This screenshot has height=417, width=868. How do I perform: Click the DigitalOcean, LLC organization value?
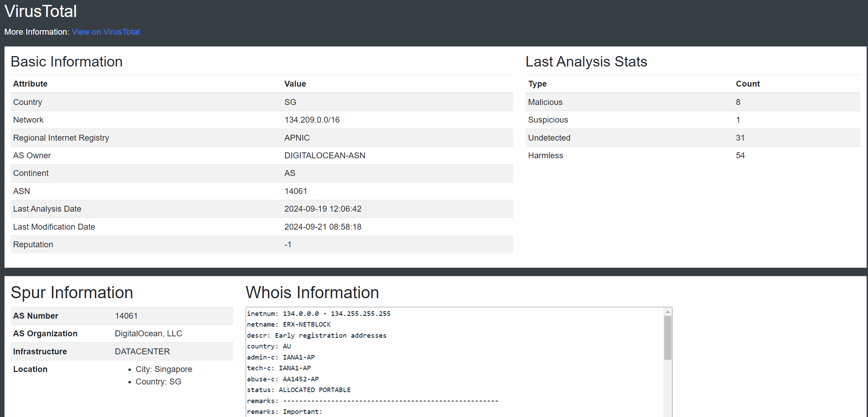tap(148, 334)
